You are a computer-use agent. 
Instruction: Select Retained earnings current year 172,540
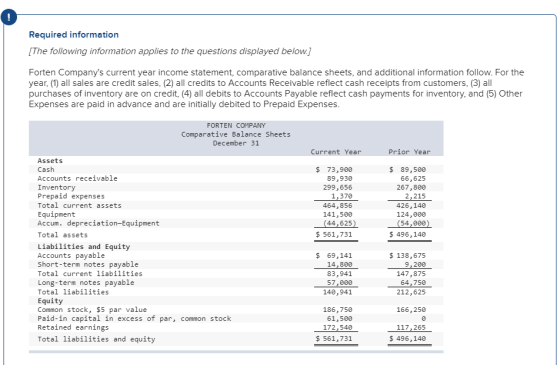point(337,328)
